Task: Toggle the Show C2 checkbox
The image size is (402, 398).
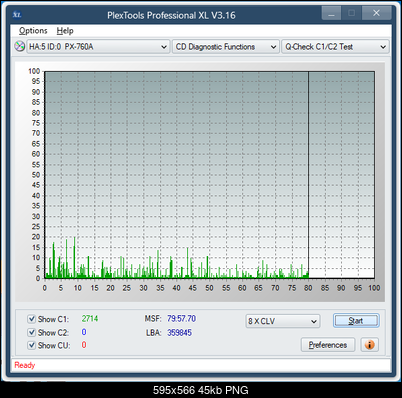Action: [x=31, y=332]
